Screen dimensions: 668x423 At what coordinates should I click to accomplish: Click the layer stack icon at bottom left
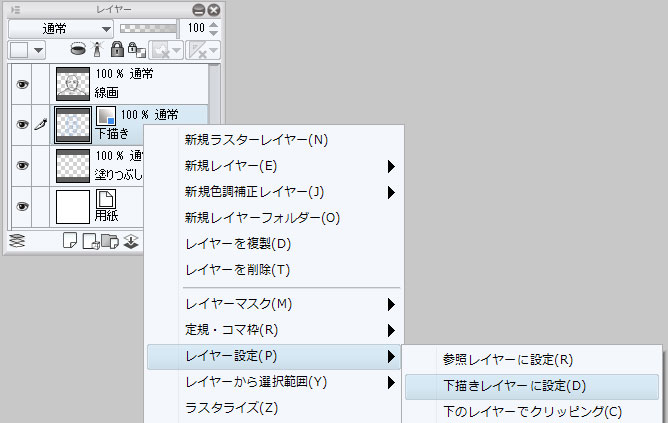click(17, 241)
